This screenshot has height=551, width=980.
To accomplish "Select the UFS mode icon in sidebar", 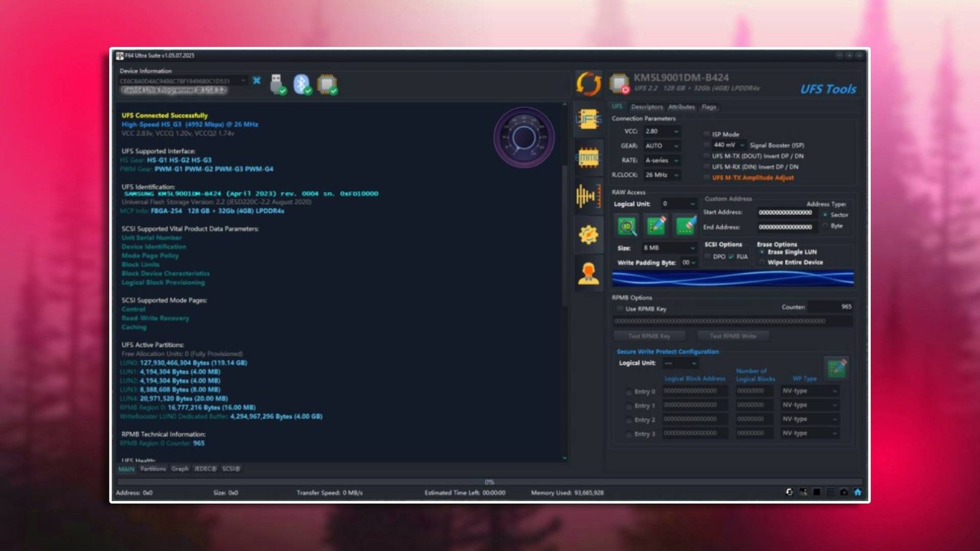I will 589,119.
